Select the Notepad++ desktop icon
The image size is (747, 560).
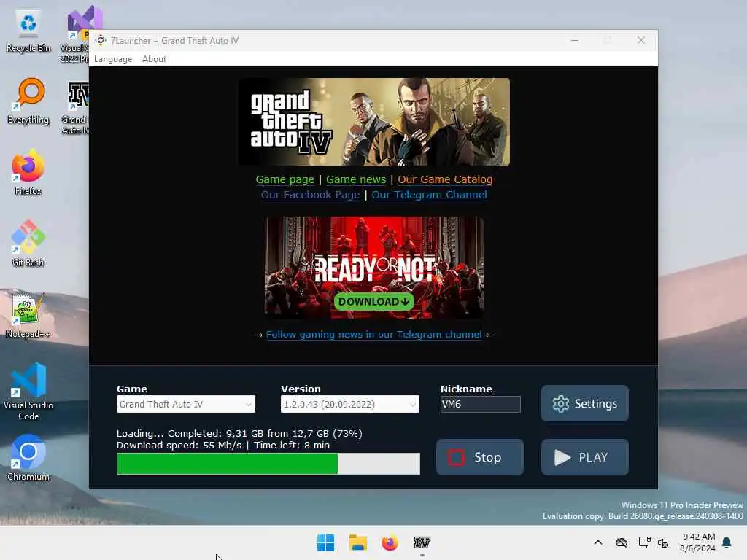(x=28, y=315)
